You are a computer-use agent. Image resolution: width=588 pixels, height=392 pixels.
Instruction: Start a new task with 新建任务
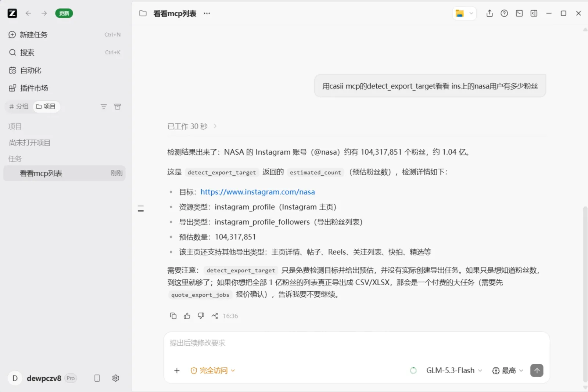[64, 35]
